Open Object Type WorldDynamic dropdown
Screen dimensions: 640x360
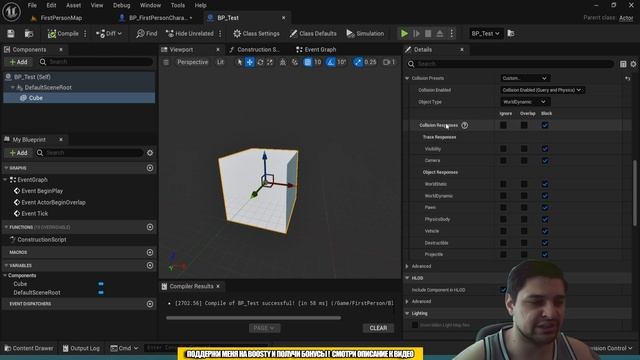coord(524,102)
